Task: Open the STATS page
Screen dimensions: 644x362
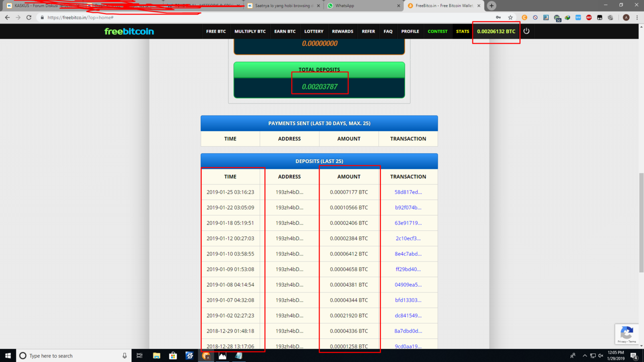Action: [x=462, y=31]
